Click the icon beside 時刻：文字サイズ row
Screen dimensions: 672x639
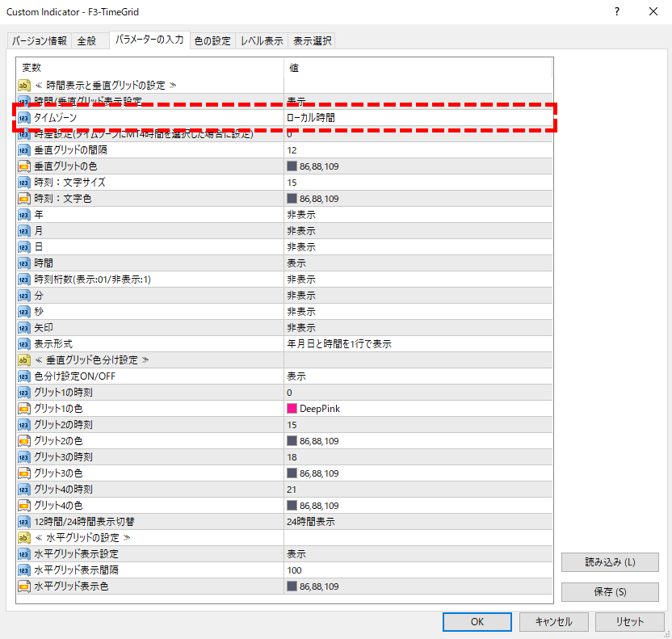23,183
